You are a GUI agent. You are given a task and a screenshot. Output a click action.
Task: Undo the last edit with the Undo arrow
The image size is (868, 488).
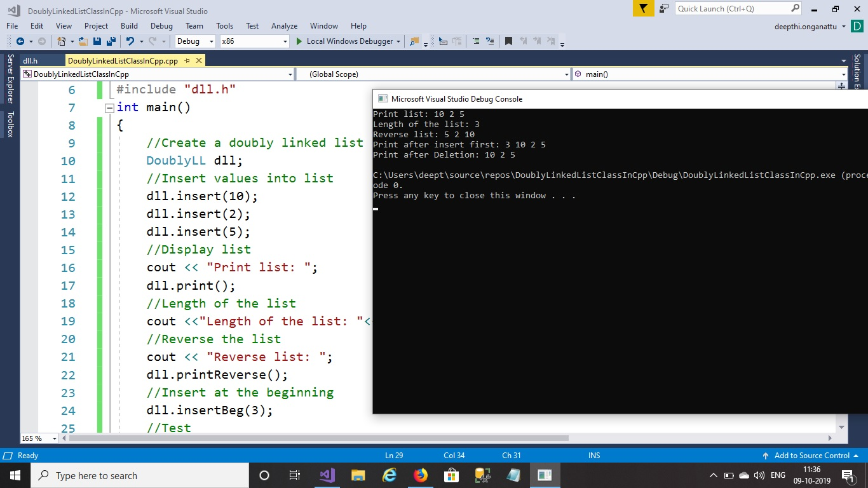[130, 41]
